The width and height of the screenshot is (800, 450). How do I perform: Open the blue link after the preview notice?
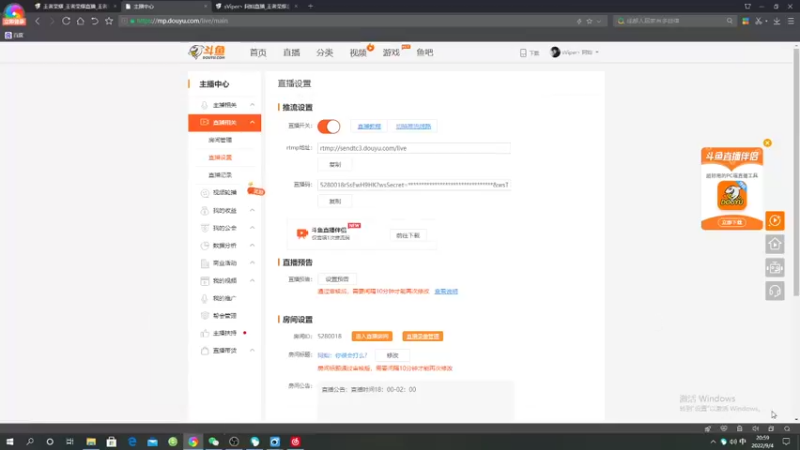pyautogui.click(x=446, y=291)
